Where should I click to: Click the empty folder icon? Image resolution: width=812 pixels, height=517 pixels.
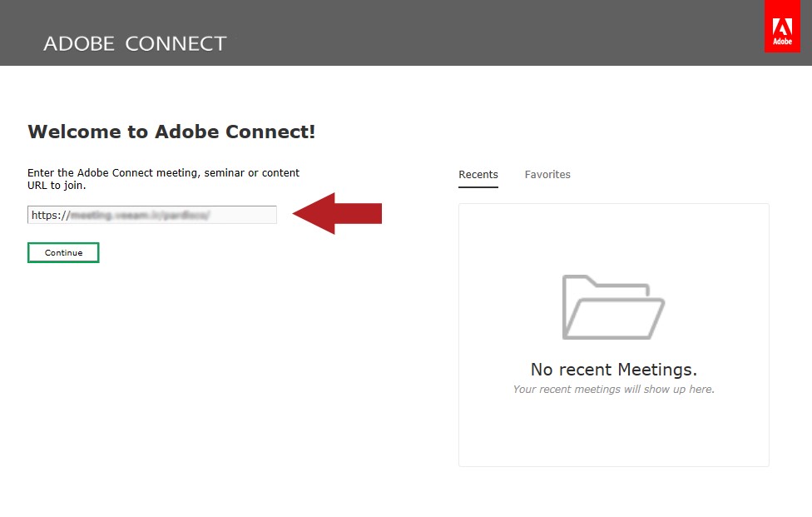pyautogui.click(x=614, y=307)
